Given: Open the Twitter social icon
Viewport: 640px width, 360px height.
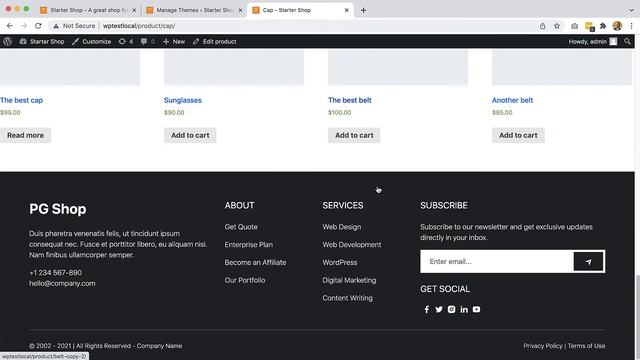Looking at the screenshot, I should [x=439, y=309].
